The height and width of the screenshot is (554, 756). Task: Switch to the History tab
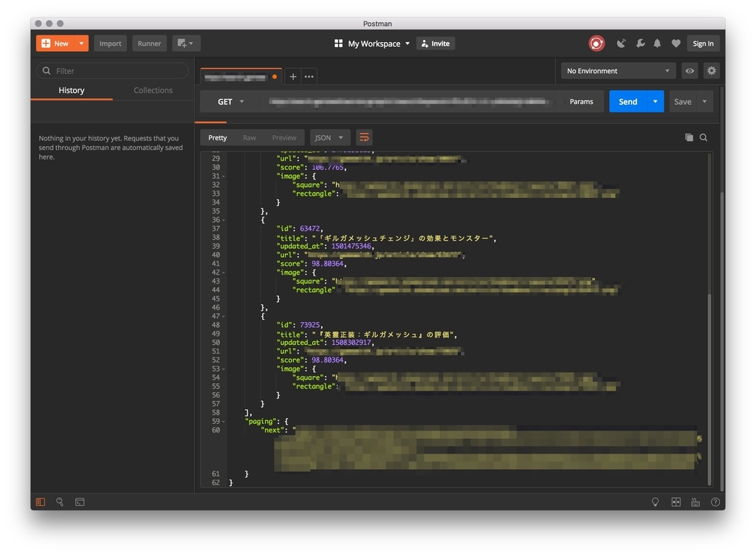click(72, 90)
